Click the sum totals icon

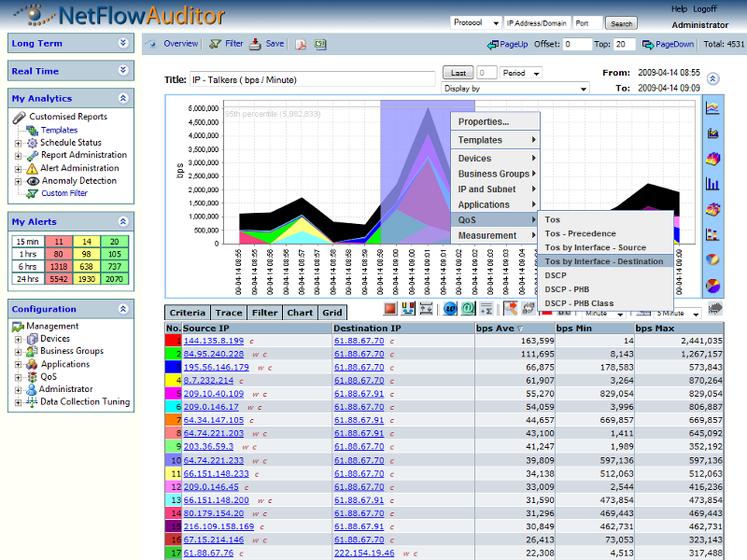(486, 309)
